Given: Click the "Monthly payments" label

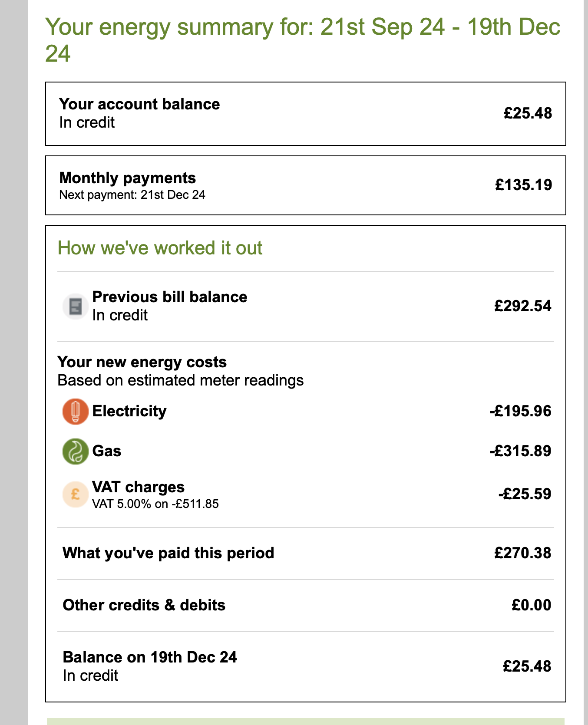Looking at the screenshot, I should tap(127, 178).
